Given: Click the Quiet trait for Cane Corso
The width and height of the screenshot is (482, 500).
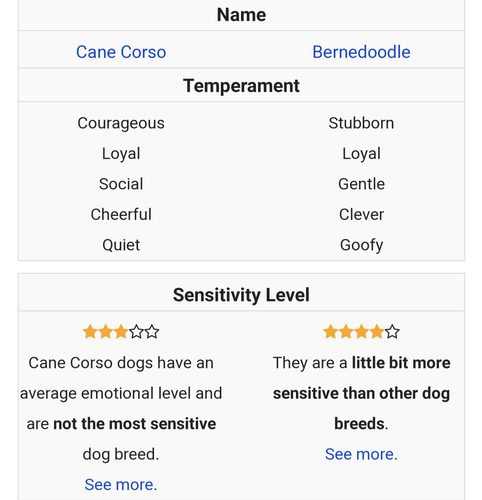Looking at the screenshot, I should point(121,245).
